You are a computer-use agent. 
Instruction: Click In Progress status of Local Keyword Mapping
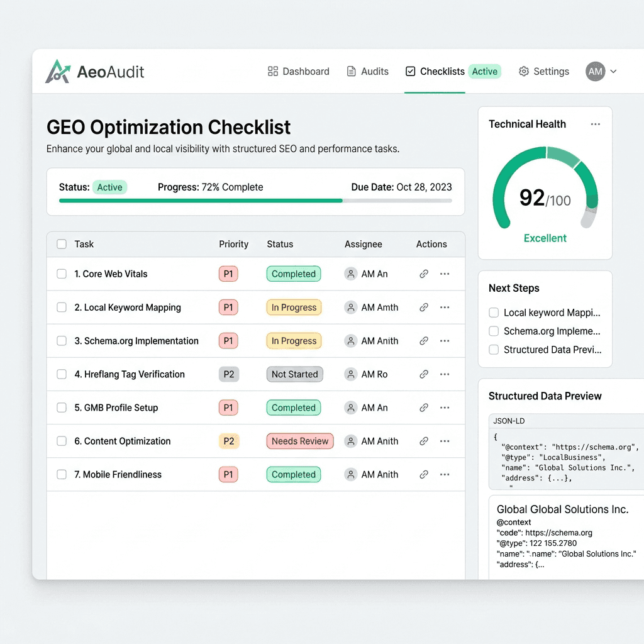(294, 307)
